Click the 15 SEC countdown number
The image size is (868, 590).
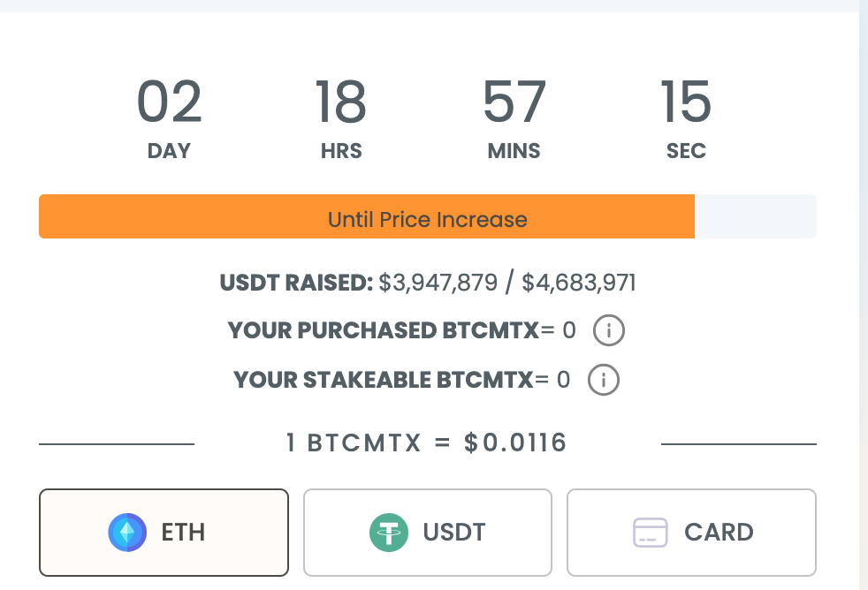[x=686, y=102]
